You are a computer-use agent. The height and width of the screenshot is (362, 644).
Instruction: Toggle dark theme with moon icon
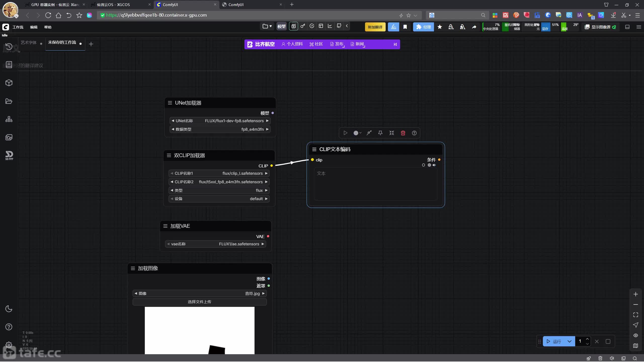tap(9, 309)
